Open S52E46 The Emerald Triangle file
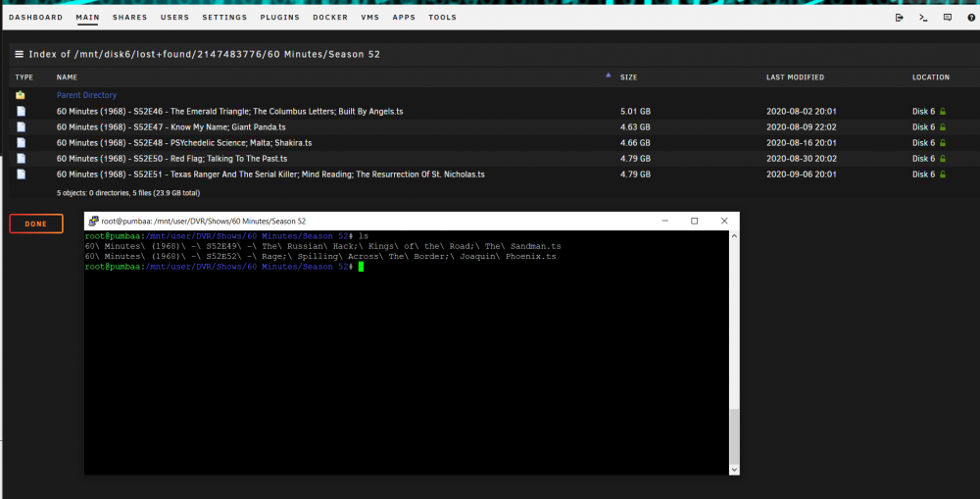The width and height of the screenshot is (980, 499). pos(230,112)
